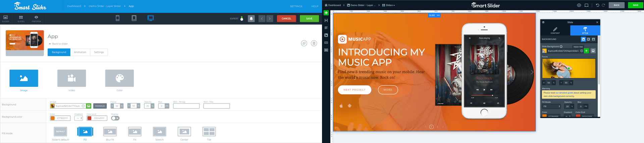This screenshot has width=644, height=143.
Task: Add a text layer in new editor
Action: click(326, 28)
